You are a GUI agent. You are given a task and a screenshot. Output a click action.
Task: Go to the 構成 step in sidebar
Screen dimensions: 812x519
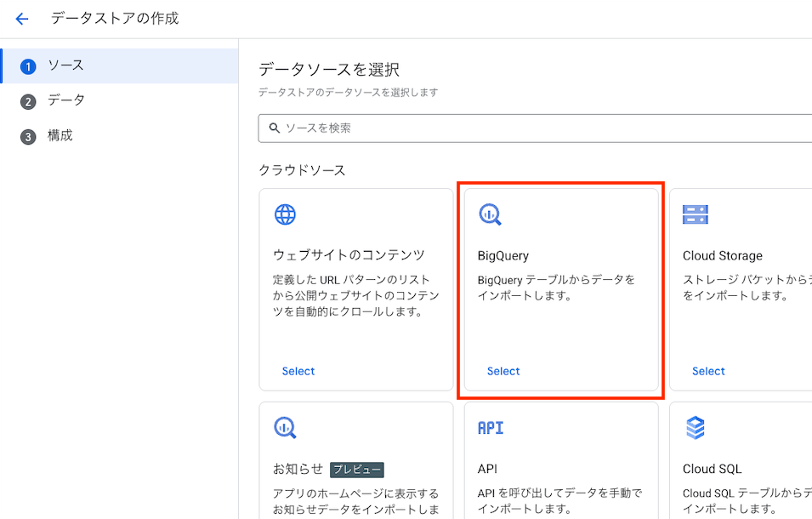tap(120, 136)
